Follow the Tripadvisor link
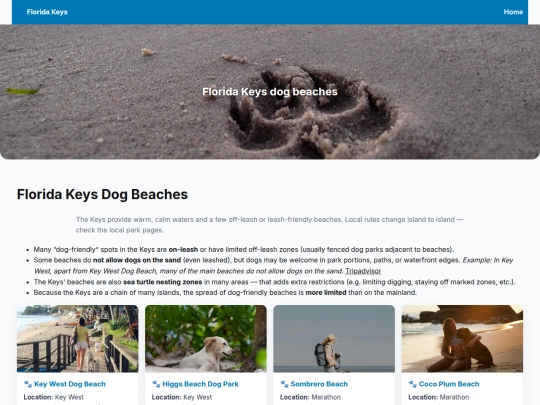 click(363, 271)
